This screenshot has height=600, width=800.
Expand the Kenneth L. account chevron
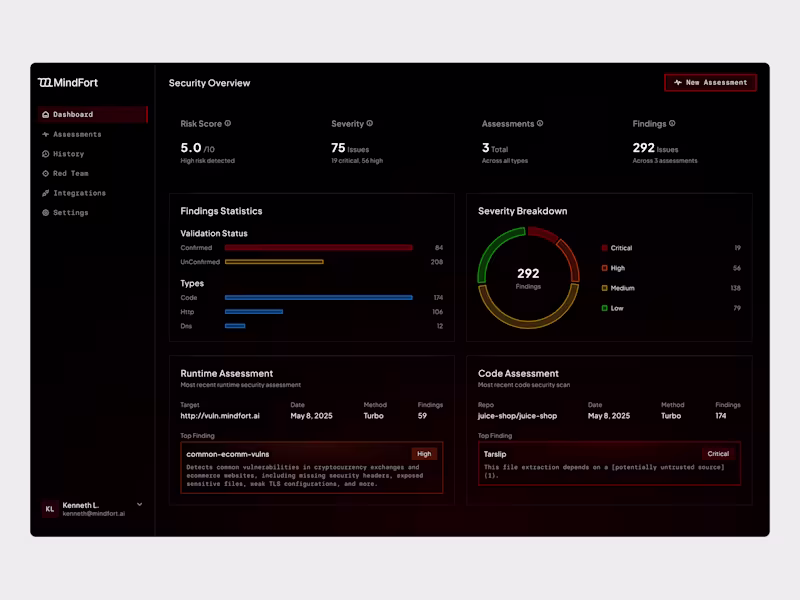point(139,505)
